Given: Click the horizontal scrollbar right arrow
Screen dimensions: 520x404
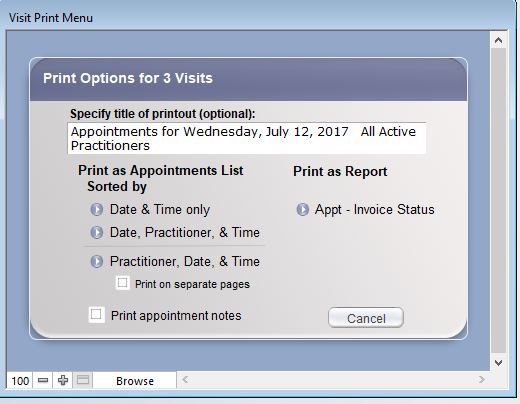Looking at the screenshot, I should (481, 380).
